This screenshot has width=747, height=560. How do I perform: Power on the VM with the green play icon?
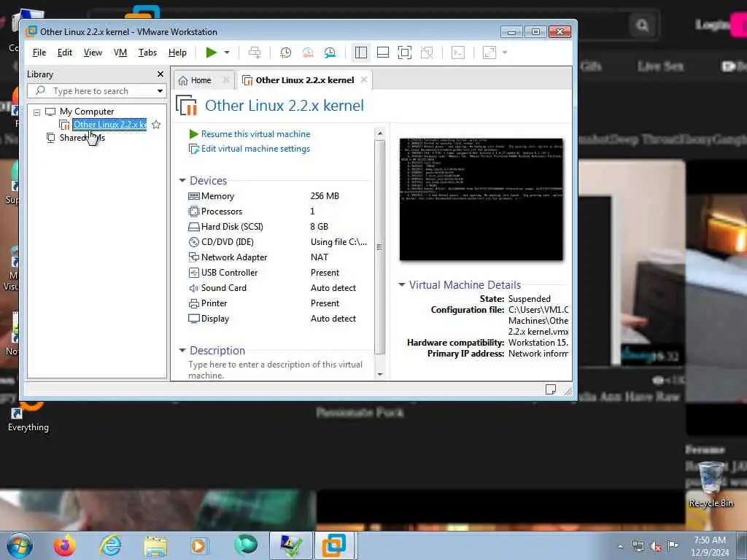[x=211, y=52]
